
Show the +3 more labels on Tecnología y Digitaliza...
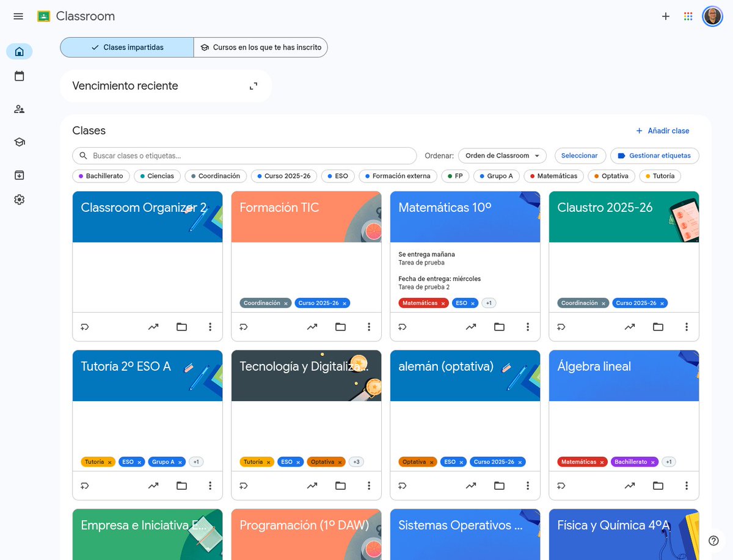(356, 462)
